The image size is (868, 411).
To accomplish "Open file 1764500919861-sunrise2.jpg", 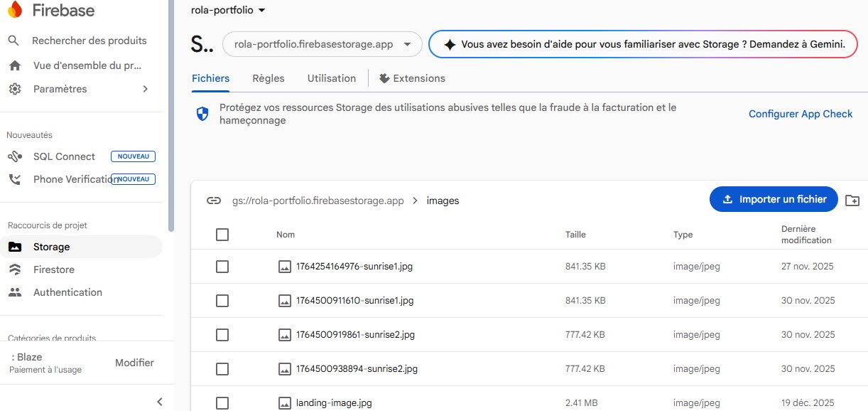I will (x=356, y=335).
